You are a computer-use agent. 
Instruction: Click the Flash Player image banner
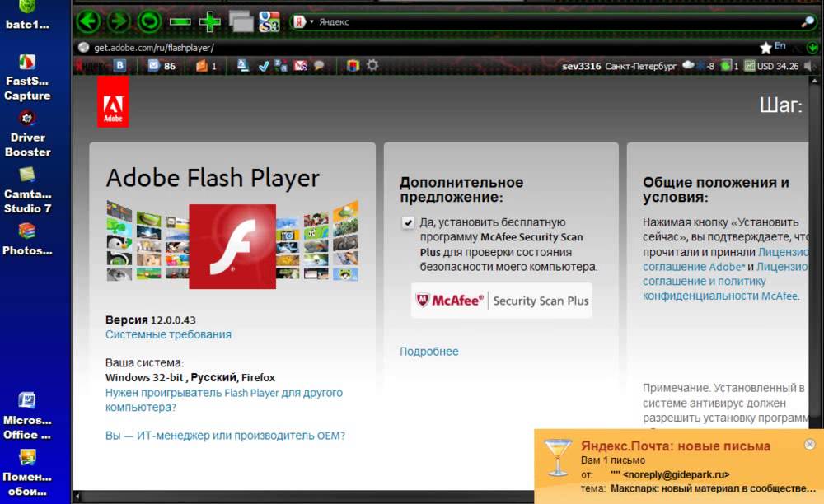[x=232, y=245]
